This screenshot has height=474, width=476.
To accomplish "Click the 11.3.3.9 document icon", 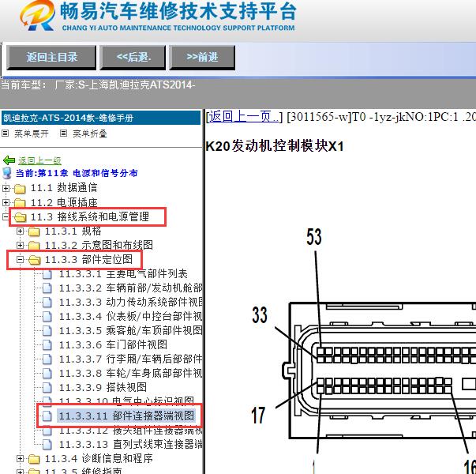I will coord(47,388).
